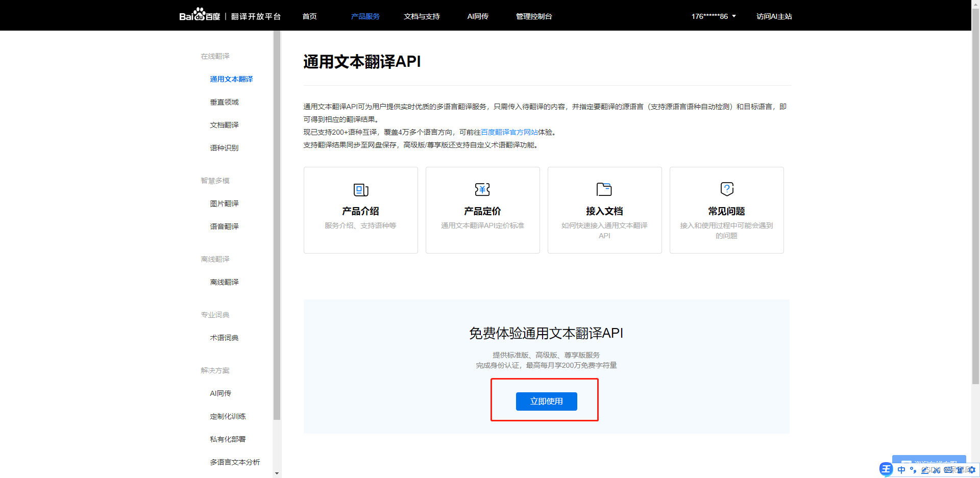Select 语种识别 in sidebar

click(x=224, y=148)
